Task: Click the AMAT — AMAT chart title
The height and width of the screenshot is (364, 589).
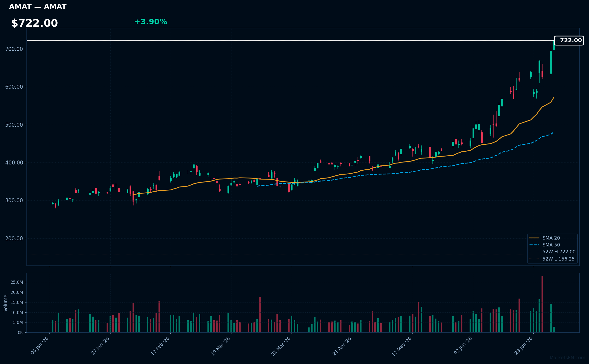Action: (x=38, y=7)
